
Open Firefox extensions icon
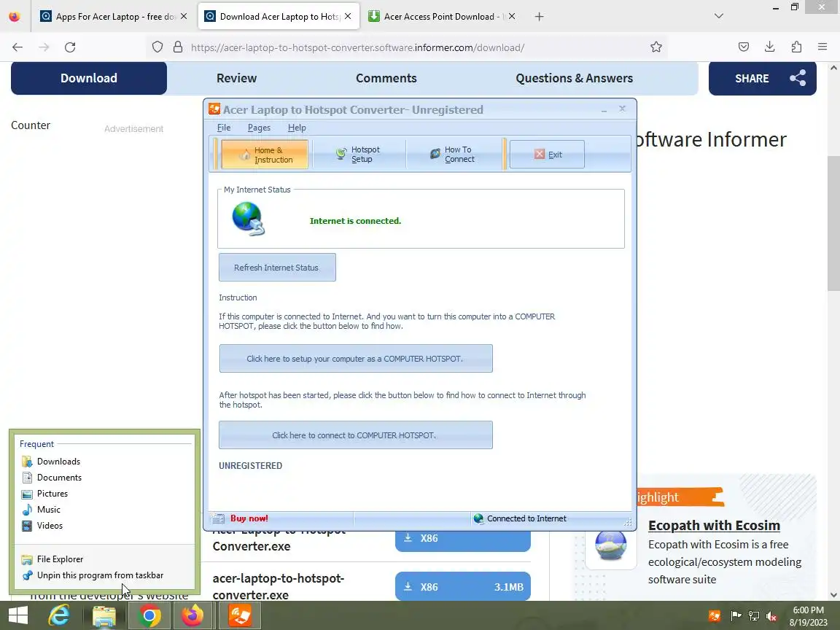796,47
